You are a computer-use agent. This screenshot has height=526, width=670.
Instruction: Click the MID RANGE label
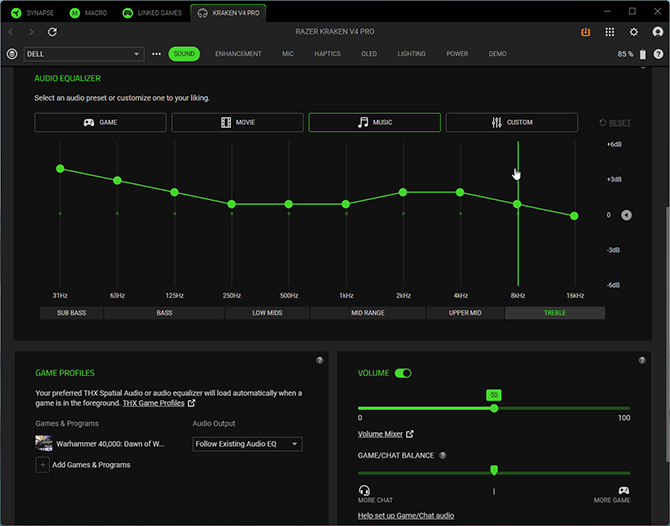(368, 313)
